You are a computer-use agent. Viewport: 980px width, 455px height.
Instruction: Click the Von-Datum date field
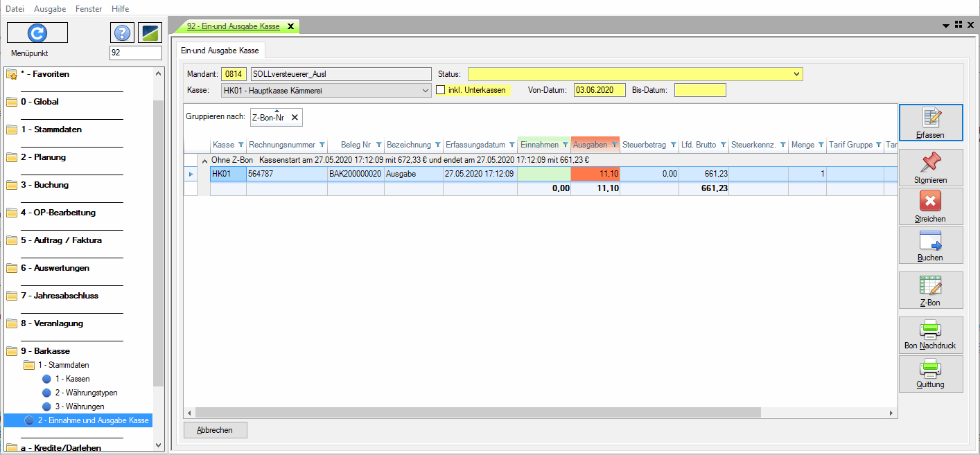point(599,90)
